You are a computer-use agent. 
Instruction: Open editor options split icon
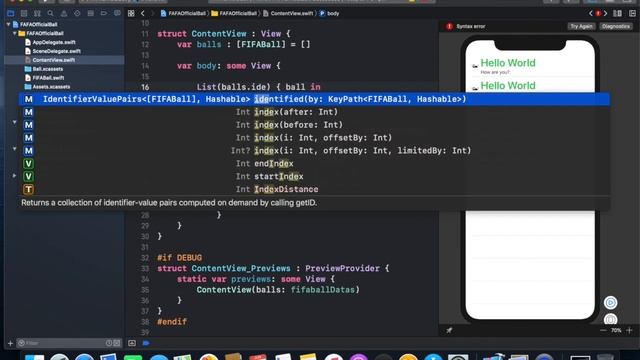(618, 13)
